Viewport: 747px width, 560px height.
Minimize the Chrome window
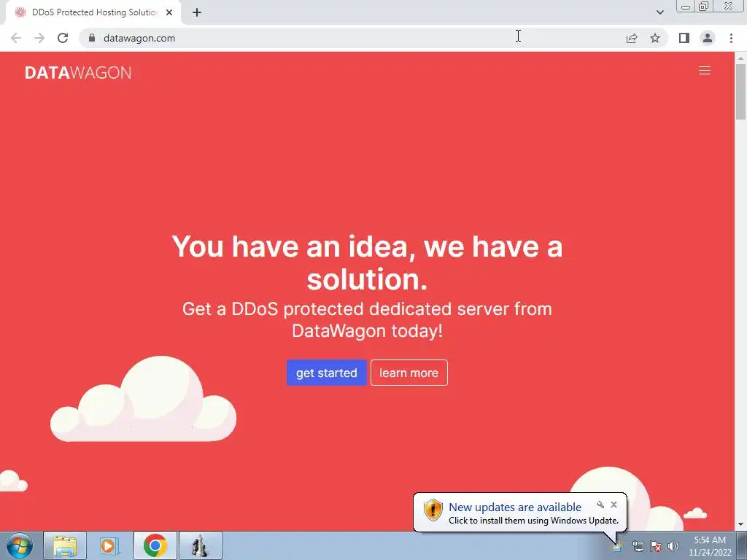point(686,7)
